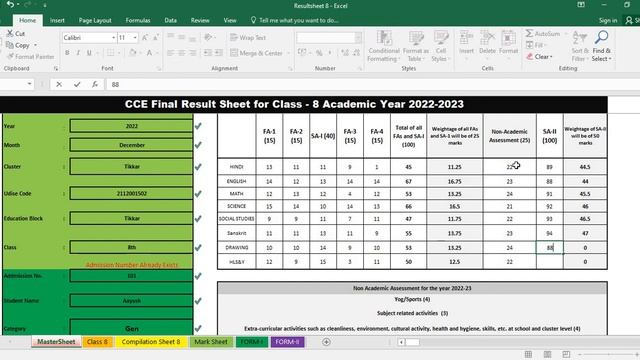Click the Class field showing 8th

coord(131,247)
